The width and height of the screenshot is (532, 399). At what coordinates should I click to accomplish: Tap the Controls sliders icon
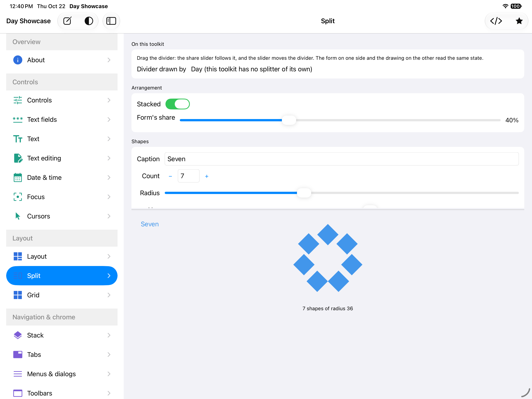(x=18, y=100)
